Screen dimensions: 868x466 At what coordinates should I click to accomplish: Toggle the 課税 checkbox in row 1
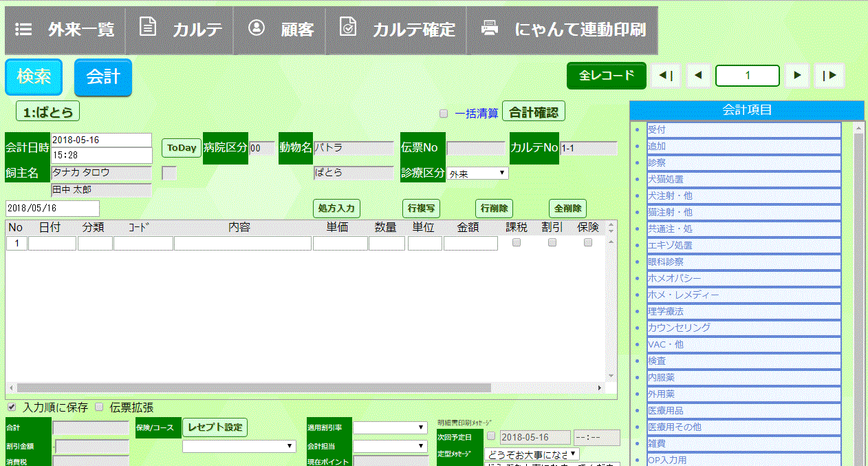[517, 242]
